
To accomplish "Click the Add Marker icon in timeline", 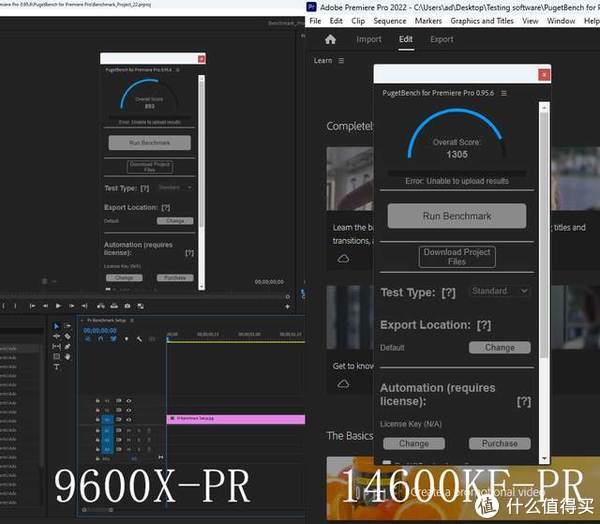I will pos(126,339).
